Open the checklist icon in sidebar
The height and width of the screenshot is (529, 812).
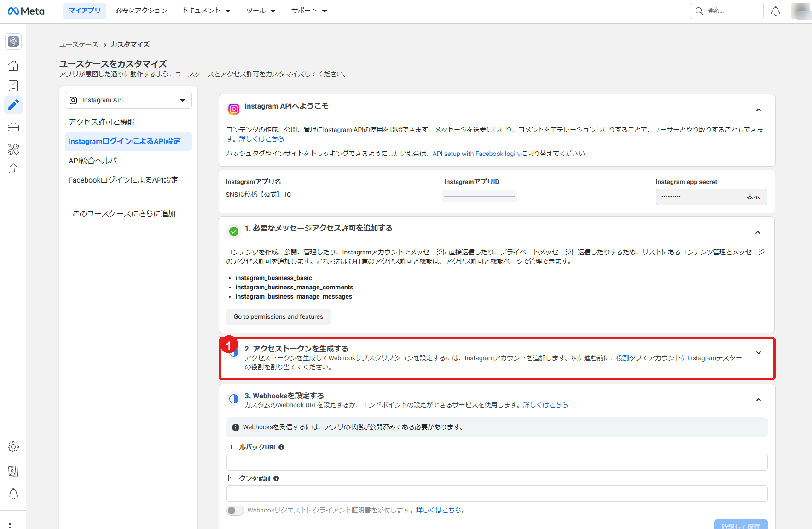click(13, 86)
